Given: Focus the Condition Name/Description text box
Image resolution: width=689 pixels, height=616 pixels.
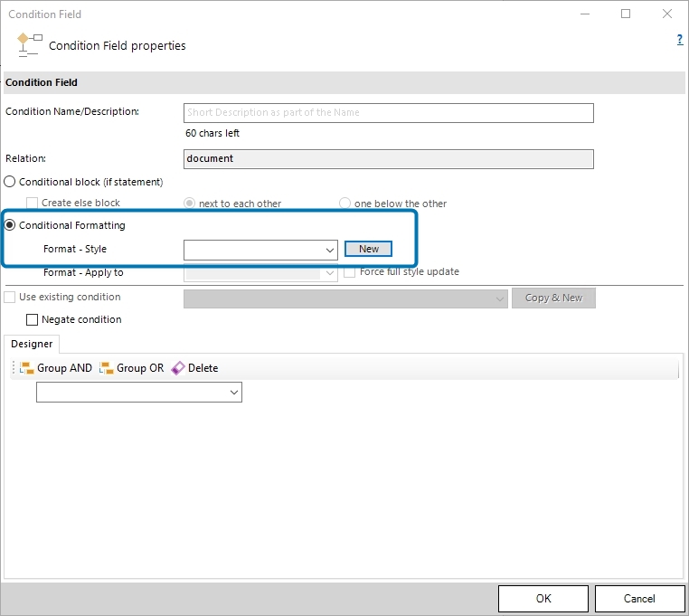Looking at the screenshot, I should (389, 113).
